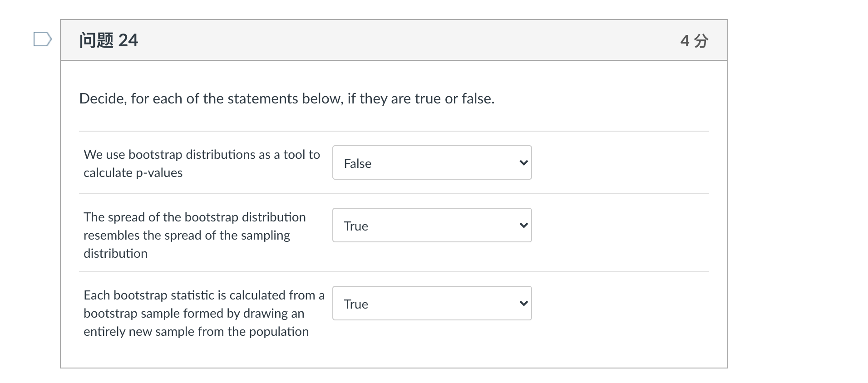Flag question 24 with the bookmark icon

42,39
